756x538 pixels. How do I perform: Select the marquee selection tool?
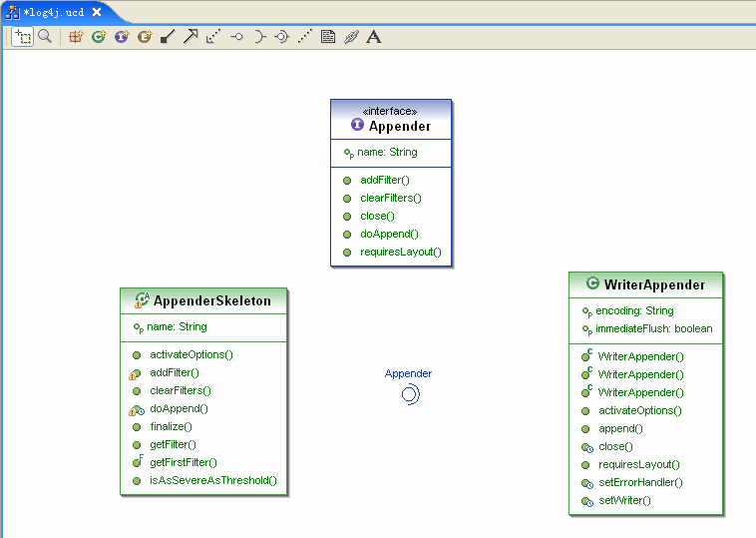[22, 37]
